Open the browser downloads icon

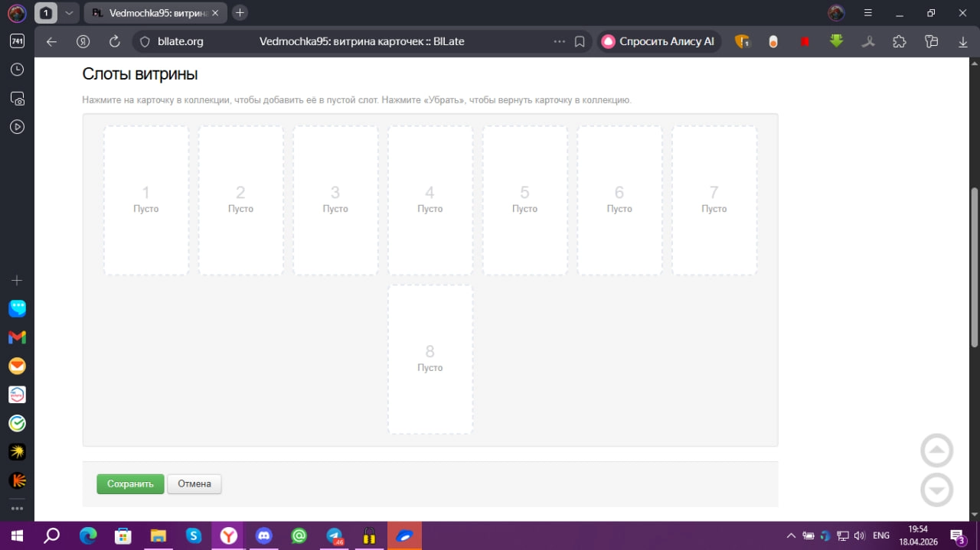pyautogui.click(x=963, y=42)
